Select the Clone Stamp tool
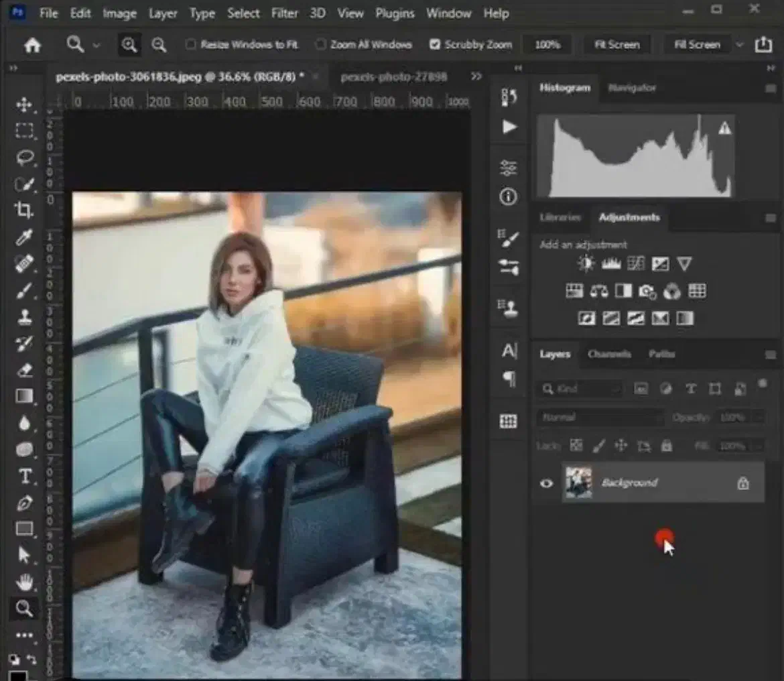 (24, 316)
